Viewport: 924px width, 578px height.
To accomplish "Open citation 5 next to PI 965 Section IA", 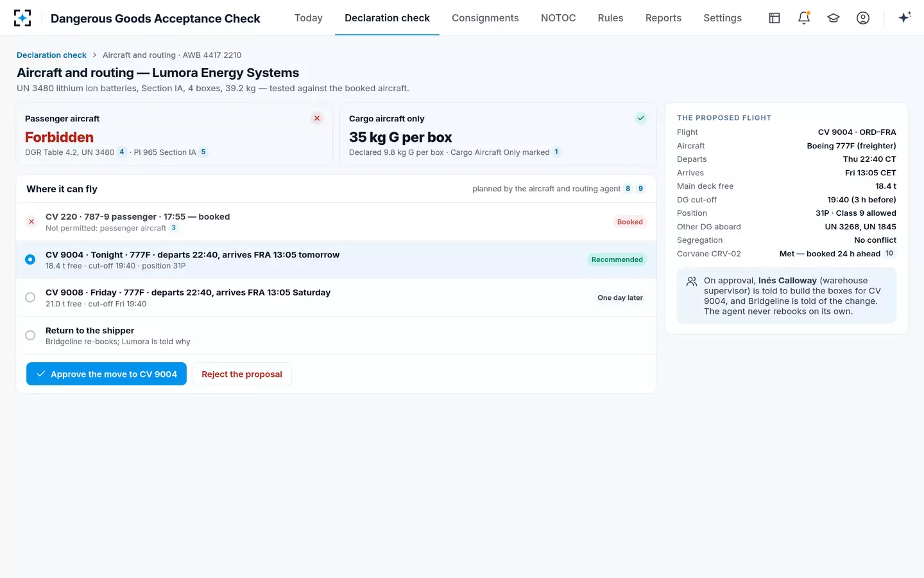I will [203, 152].
